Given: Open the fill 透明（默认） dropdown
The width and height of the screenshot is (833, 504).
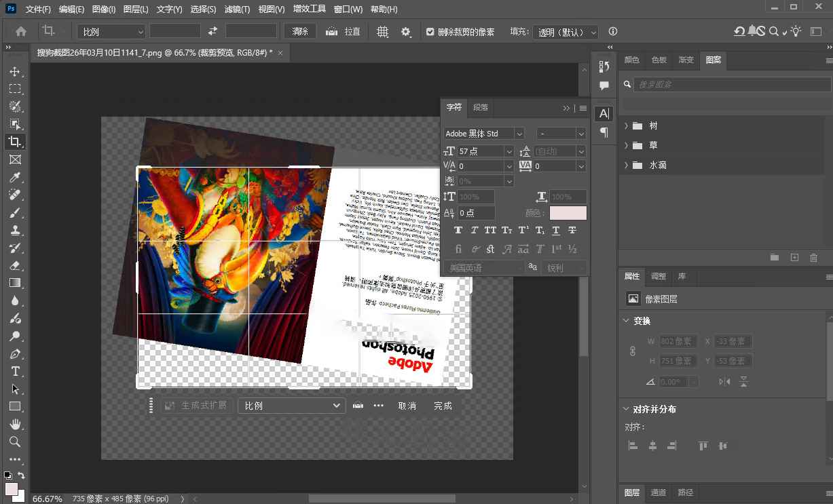Looking at the screenshot, I should pos(566,32).
